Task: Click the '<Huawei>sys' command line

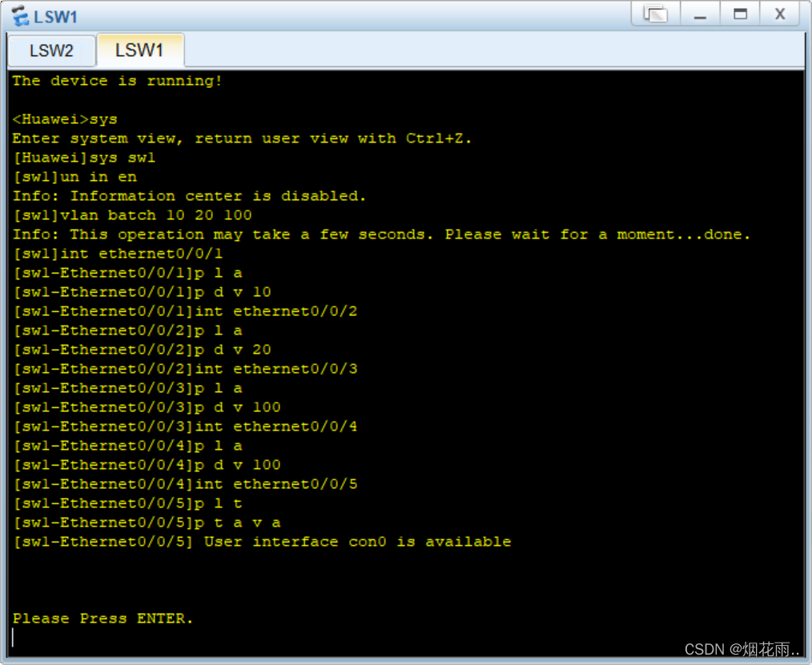Action: click(x=65, y=119)
